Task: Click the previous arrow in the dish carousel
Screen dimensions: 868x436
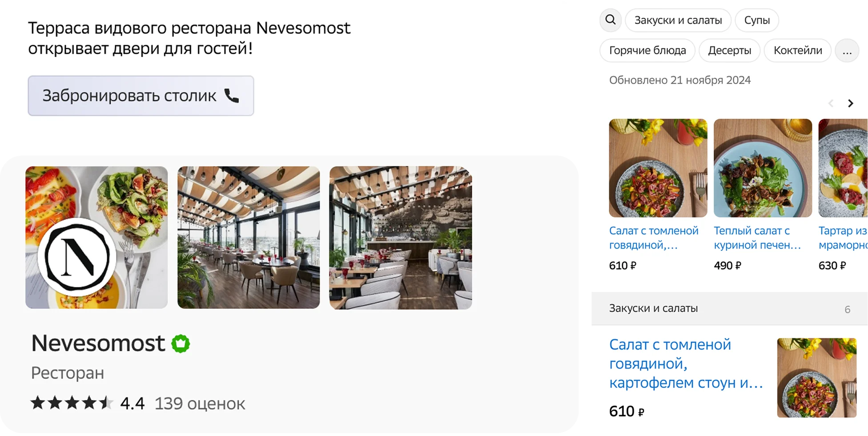Action: [x=831, y=104]
